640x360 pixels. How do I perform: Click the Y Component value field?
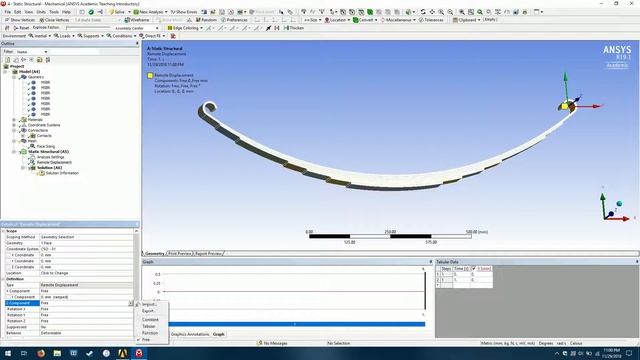coord(87,297)
